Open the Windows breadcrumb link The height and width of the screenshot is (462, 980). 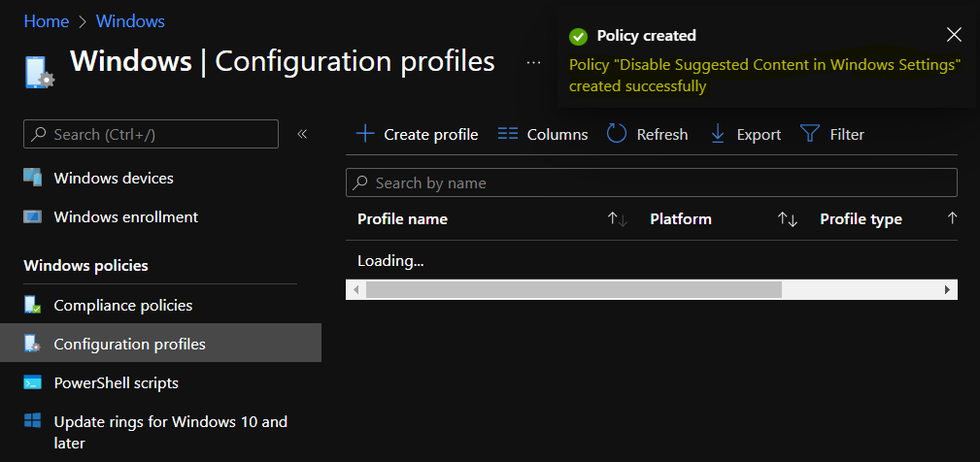[x=130, y=21]
